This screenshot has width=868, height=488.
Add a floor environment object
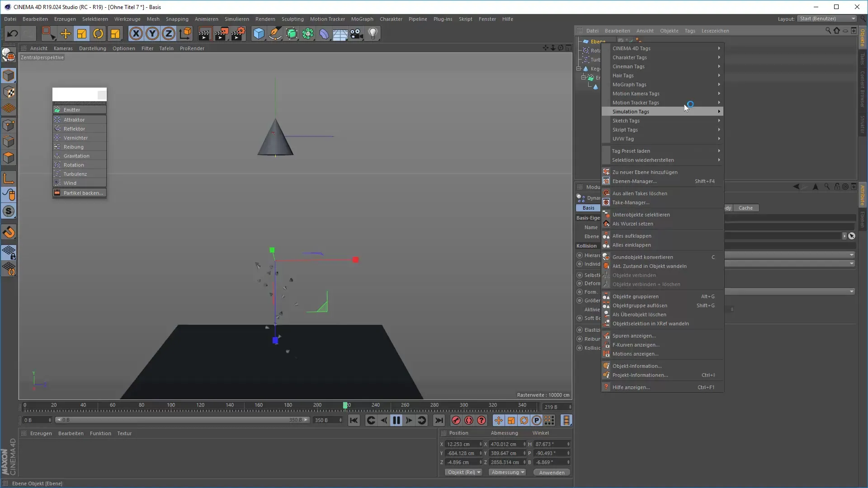[340, 33]
